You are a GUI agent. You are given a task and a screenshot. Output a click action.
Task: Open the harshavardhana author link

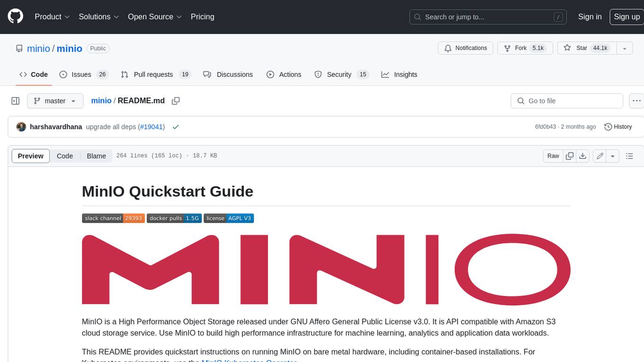pos(56,127)
